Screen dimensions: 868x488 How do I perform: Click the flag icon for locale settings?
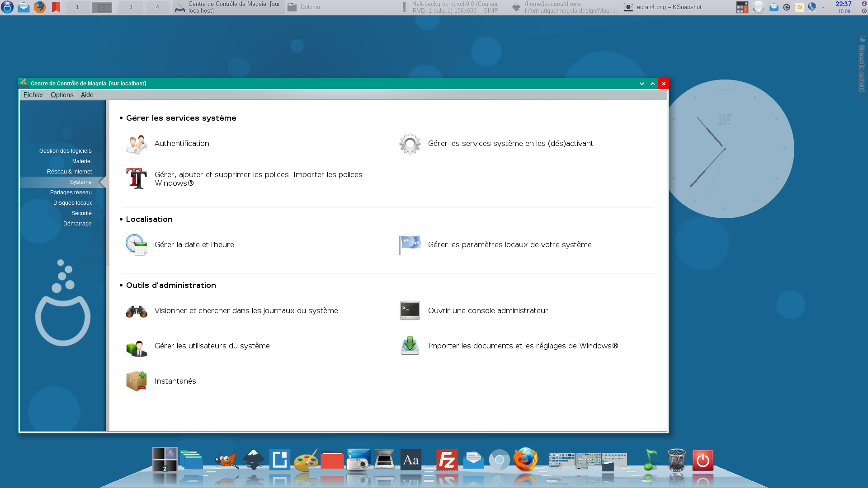pyautogui.click(x=410, y=245)
